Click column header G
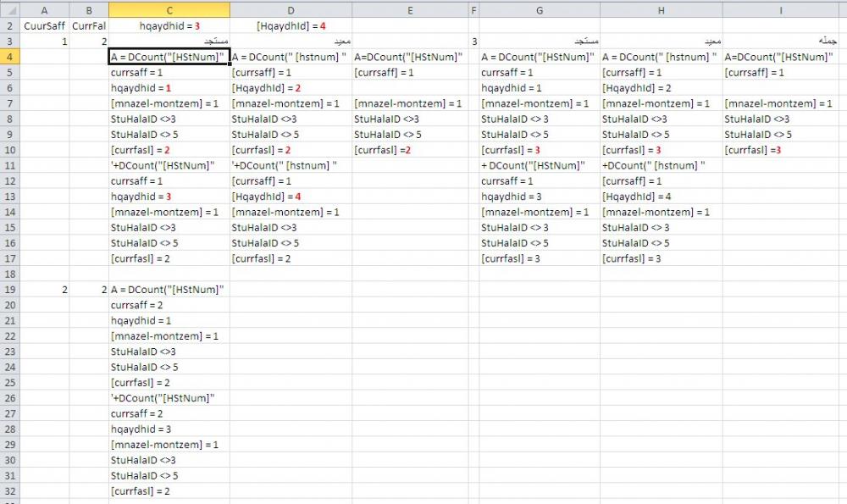The width and height of the screenshot is (847, 504). [x=540, y=9]
